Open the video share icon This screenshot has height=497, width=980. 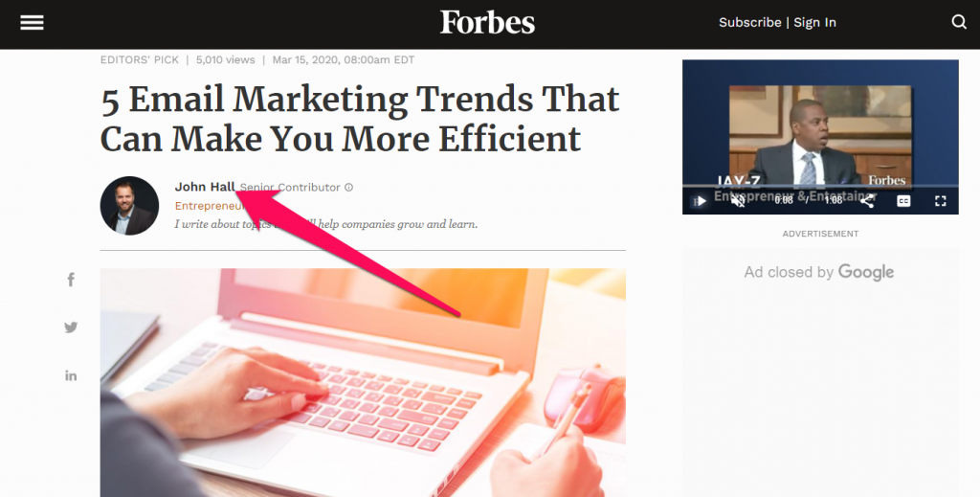click(867, 201)
